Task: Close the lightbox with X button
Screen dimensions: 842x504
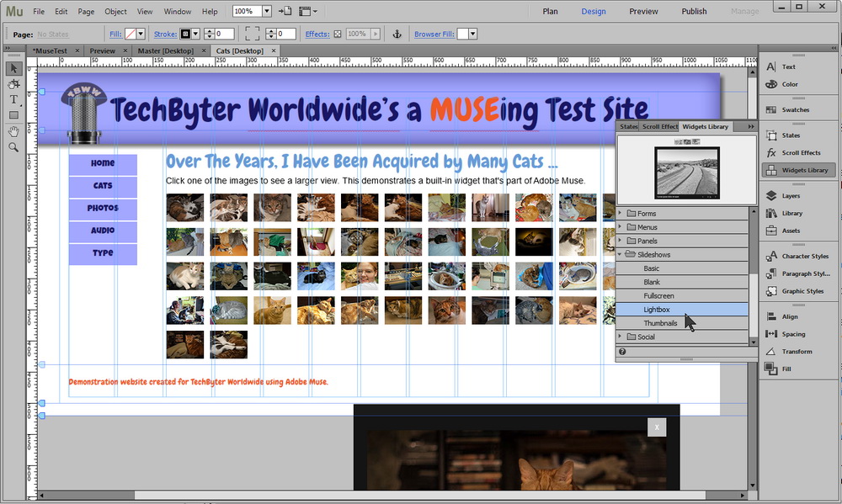Action: 657,427
